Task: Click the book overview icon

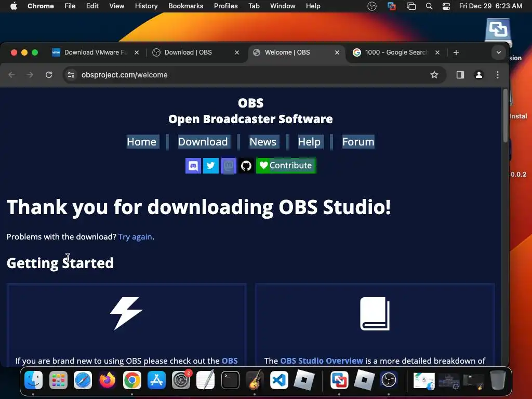Action: coord(375,313)
